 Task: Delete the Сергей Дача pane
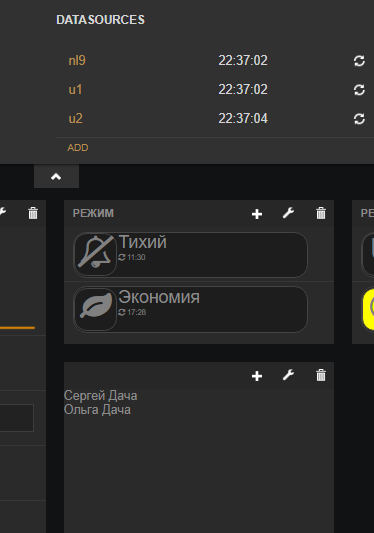(x=321, y=375)
